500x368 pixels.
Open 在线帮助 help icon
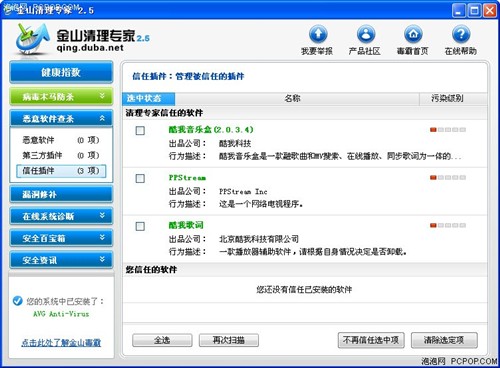coord(461,34)
